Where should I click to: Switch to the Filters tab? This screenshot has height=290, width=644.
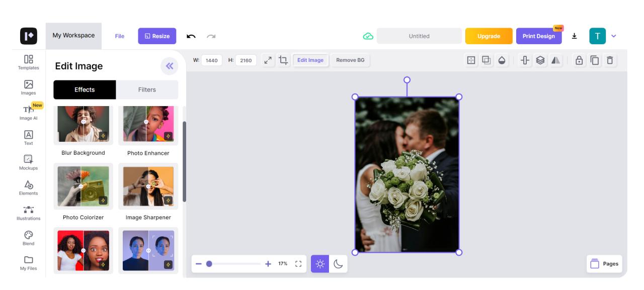pos(147,89)
